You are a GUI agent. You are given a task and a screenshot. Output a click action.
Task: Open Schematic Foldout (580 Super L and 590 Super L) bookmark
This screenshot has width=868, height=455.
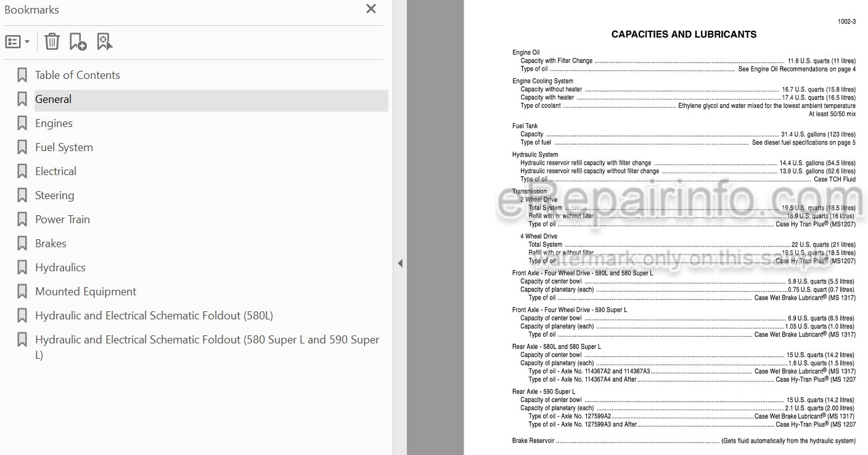207,347
